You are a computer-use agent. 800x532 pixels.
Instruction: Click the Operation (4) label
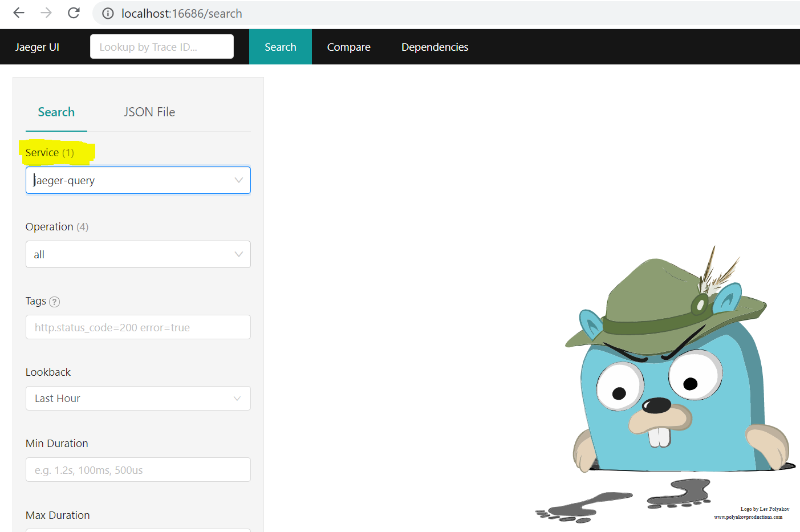pos(57,227)
